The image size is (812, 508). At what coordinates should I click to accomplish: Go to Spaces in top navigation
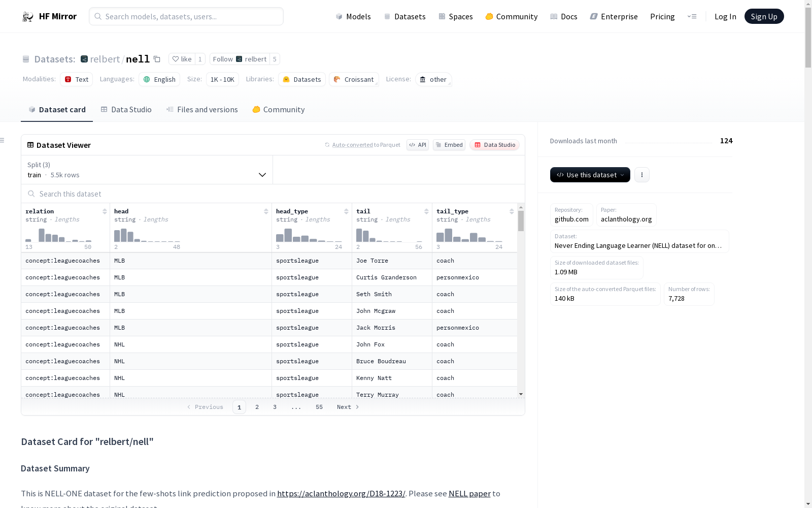456,16
